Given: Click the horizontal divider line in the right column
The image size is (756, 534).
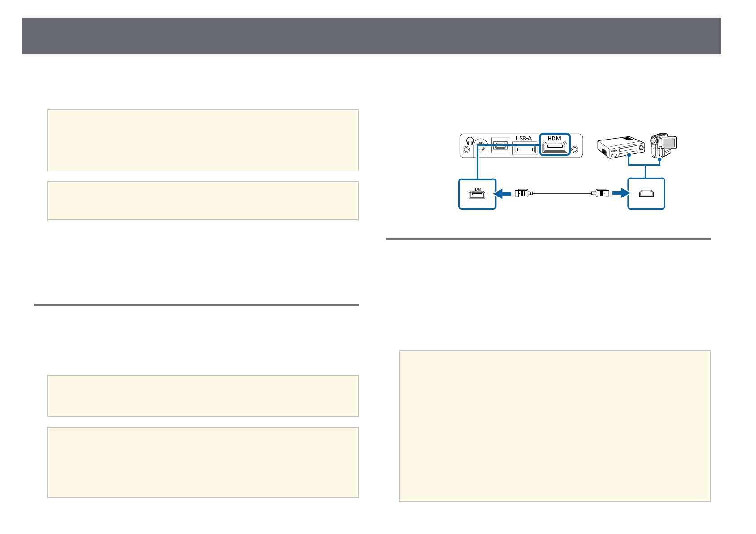Looking at the screenshot, I should tap(548, 239).
